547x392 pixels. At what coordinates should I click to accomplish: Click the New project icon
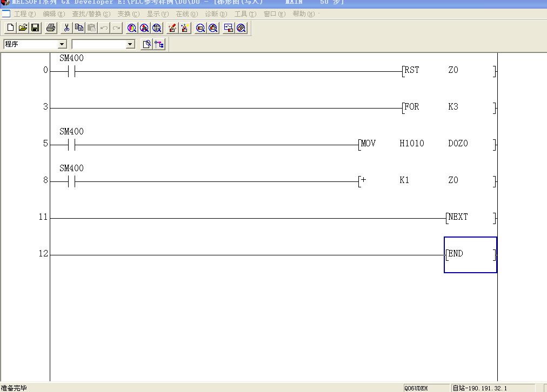pos(10,28)
